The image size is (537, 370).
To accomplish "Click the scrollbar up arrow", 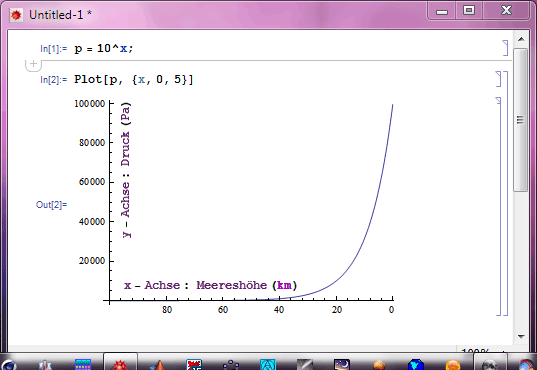I will coord(521,39).
